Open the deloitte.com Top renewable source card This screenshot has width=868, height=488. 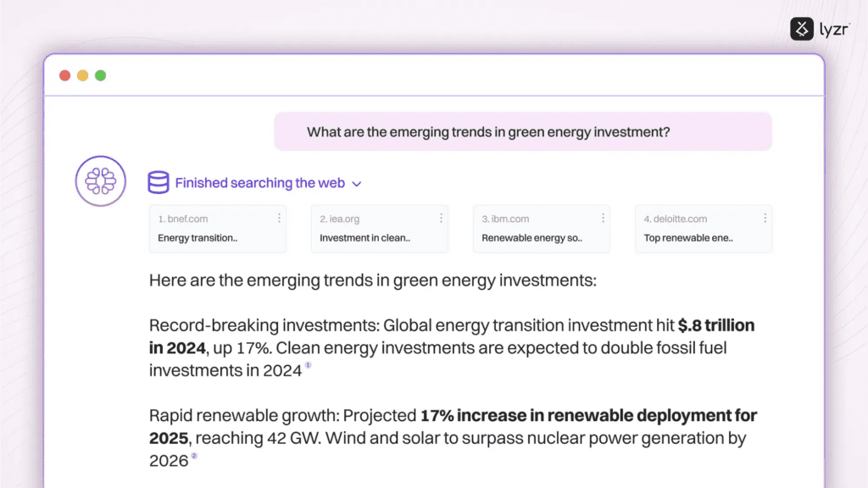704,229
